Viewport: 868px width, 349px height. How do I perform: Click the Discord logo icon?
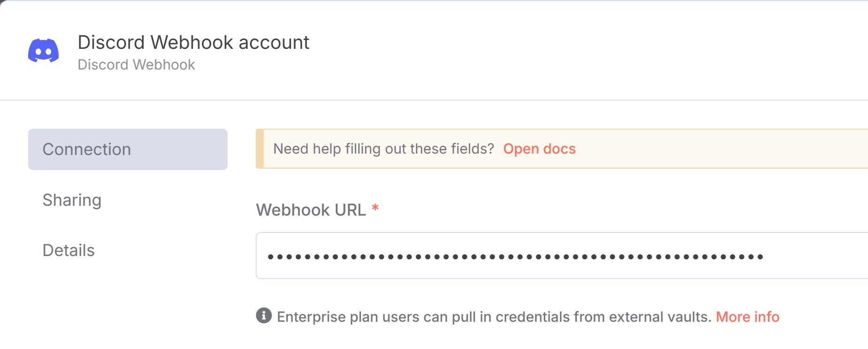click(x=43, y=50)
